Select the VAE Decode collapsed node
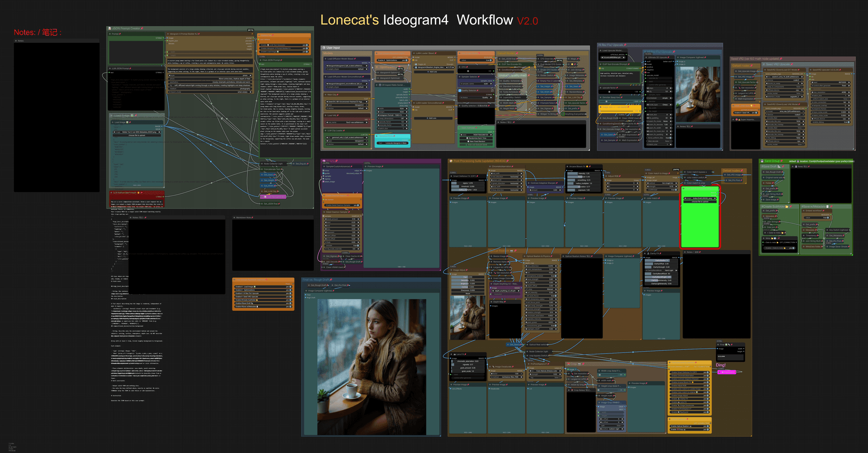868x453 pixels. (x=331, y=262)
